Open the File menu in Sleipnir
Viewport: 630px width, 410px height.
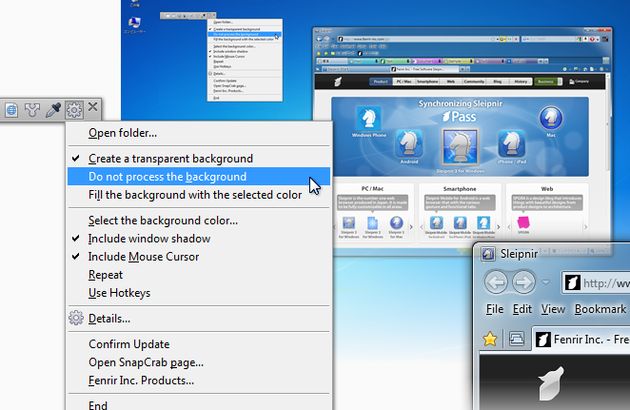coord(495,309)
